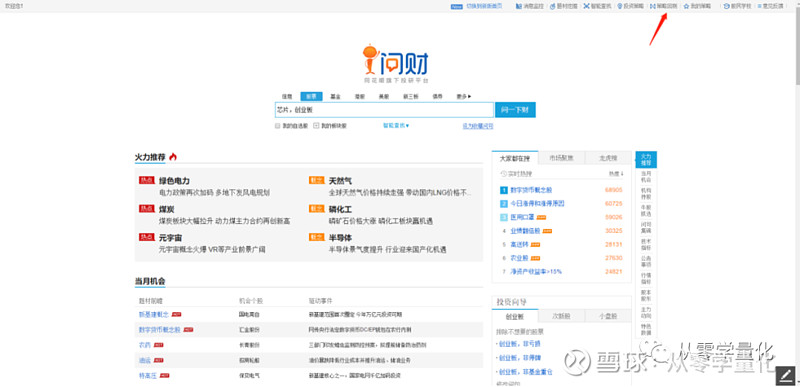Screen dimensions: 800x387
Task: Click the HOT badge next to 油运
Action: [159, 360]
